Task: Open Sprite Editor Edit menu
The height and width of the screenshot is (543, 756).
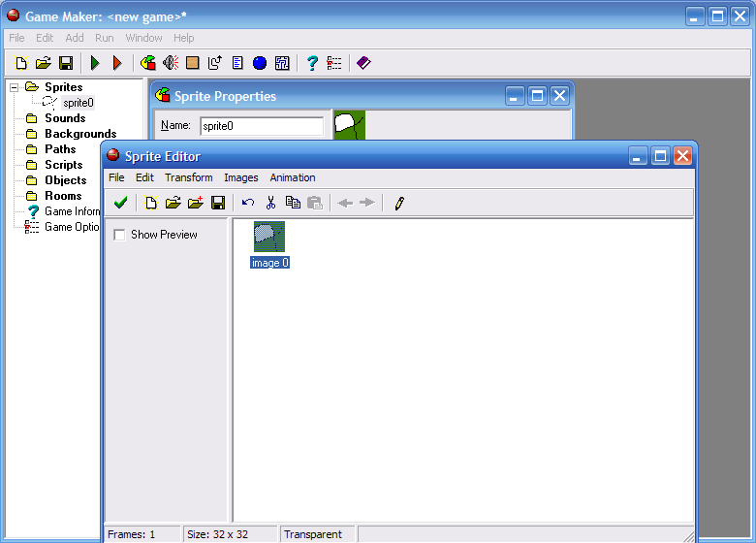Action: pyautogui.click(x=144, y=177)
